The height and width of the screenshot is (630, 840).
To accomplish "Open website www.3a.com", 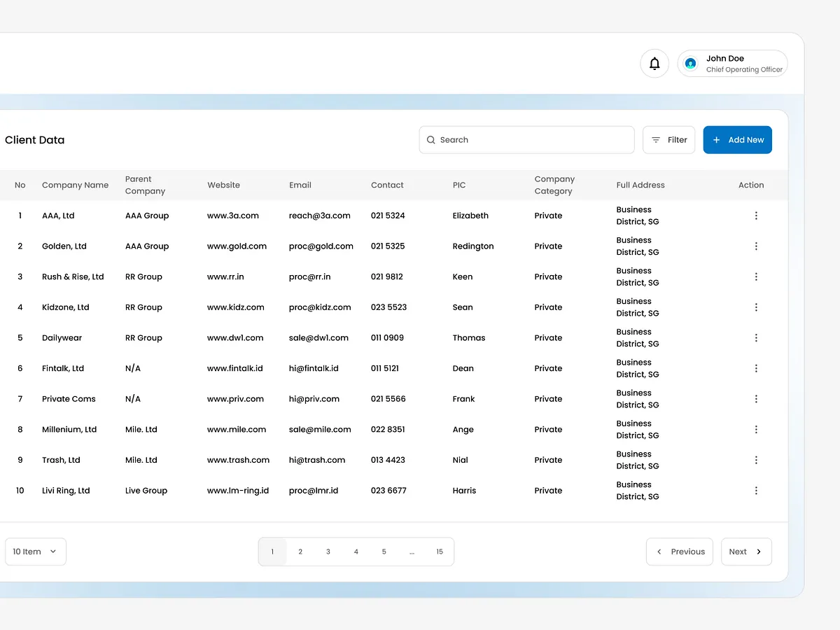I will (x=233, y=216).
